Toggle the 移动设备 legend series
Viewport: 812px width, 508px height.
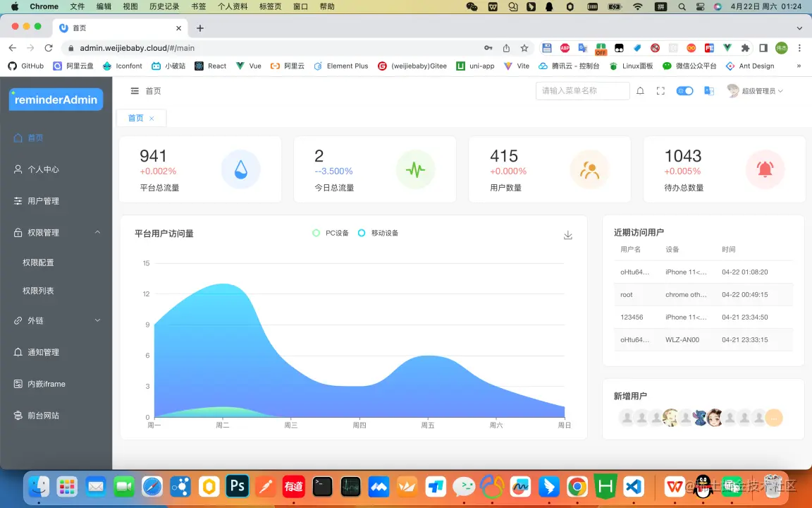tap(378, 234)
